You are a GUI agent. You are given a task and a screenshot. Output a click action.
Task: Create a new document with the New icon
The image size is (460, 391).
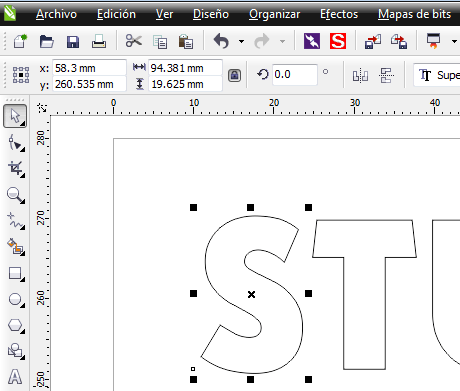click(20, 41)
